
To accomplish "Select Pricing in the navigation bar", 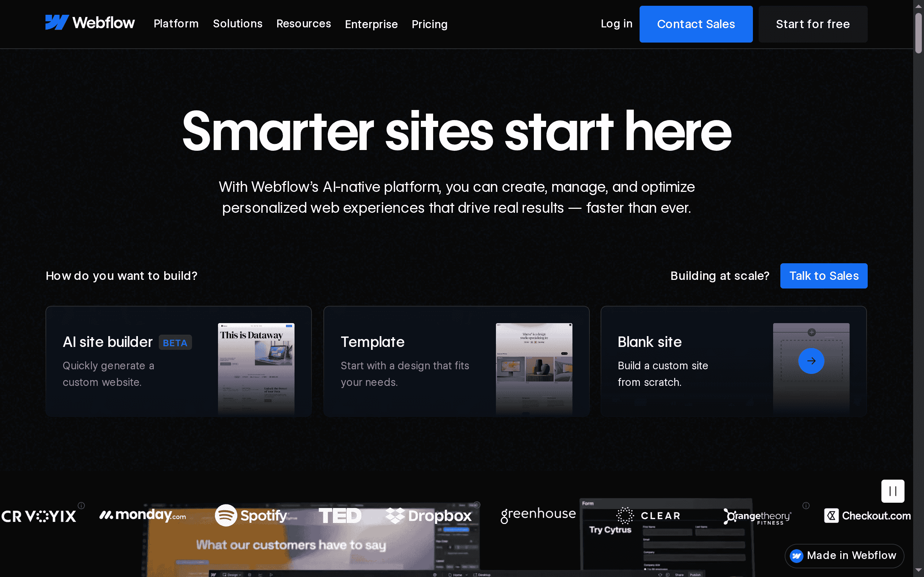I will click(x=430, y=24).
